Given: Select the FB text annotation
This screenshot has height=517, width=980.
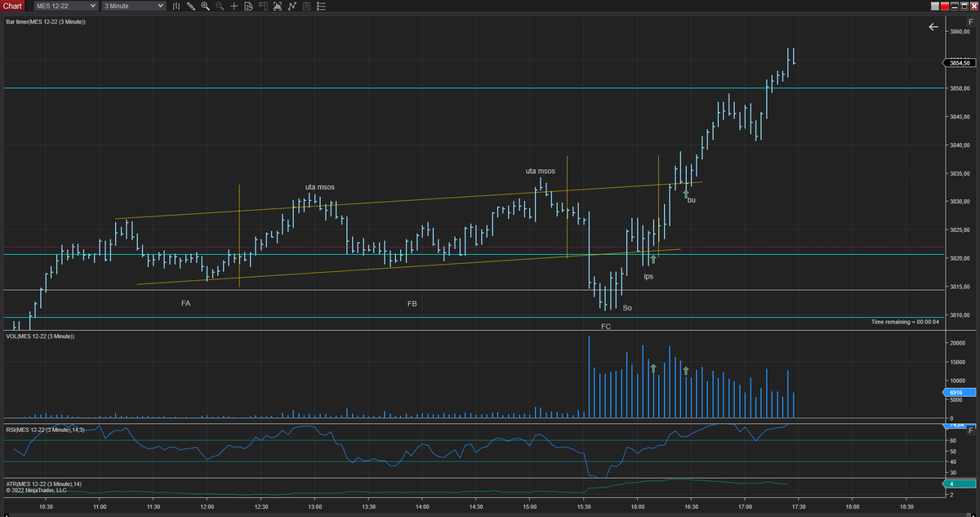Looking at the screenshot, I should 412,304.
